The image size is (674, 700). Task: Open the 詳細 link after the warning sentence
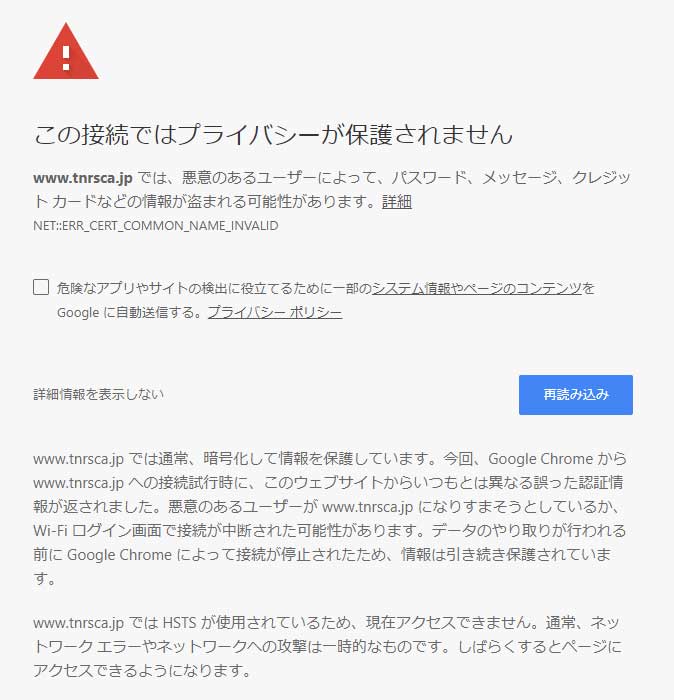396,202
